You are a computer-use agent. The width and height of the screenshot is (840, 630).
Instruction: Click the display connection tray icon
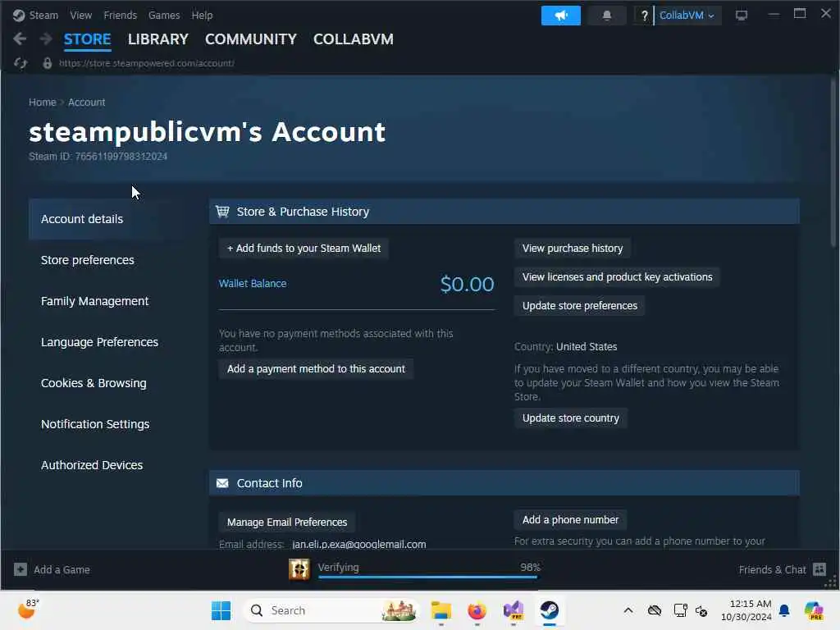(x=680, y=610)
